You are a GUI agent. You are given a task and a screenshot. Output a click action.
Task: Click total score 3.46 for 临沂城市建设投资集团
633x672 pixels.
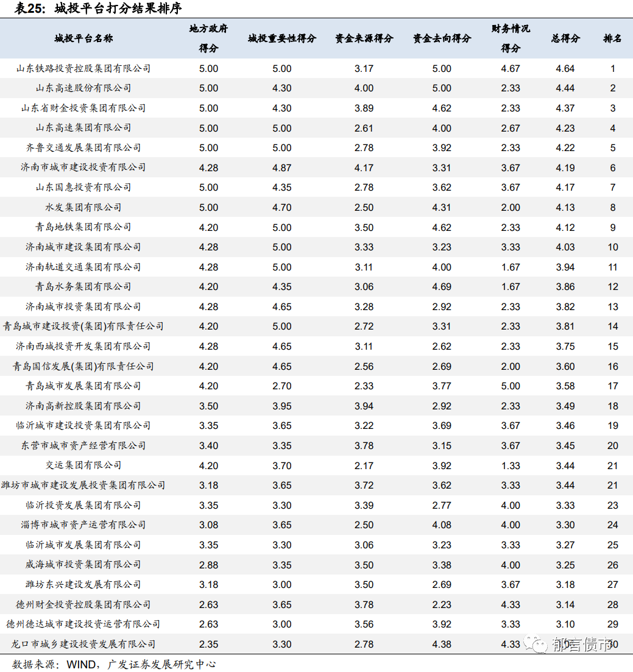pyautogui.click(x=565, y=426)
